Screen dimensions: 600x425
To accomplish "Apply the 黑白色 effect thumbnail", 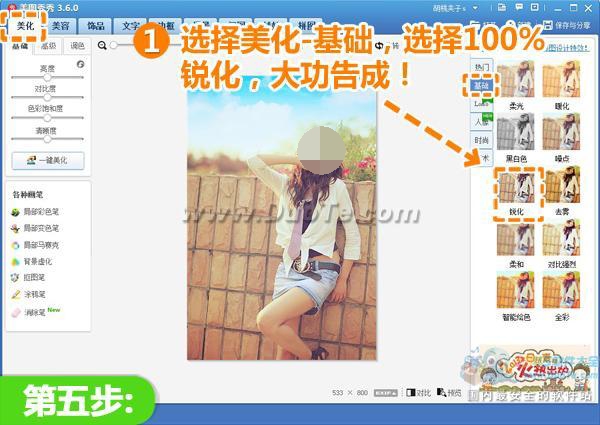I will click(x=517, y=135).
